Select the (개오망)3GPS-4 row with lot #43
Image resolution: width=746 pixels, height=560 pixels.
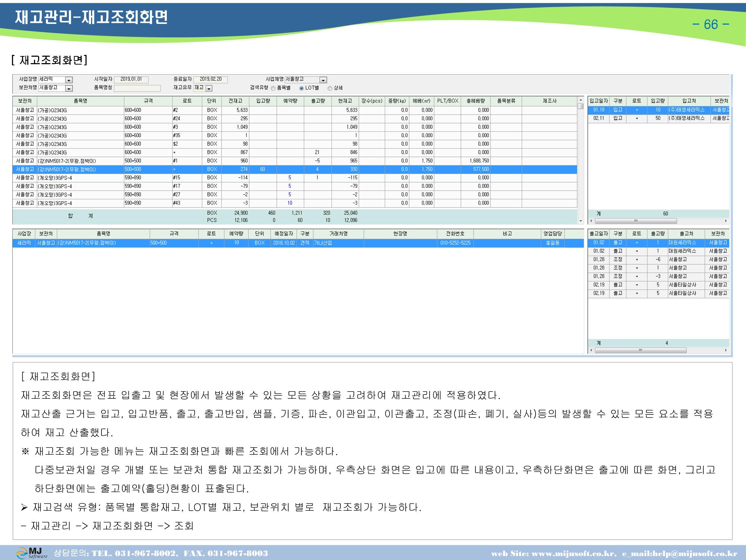(x=295, y=203)
